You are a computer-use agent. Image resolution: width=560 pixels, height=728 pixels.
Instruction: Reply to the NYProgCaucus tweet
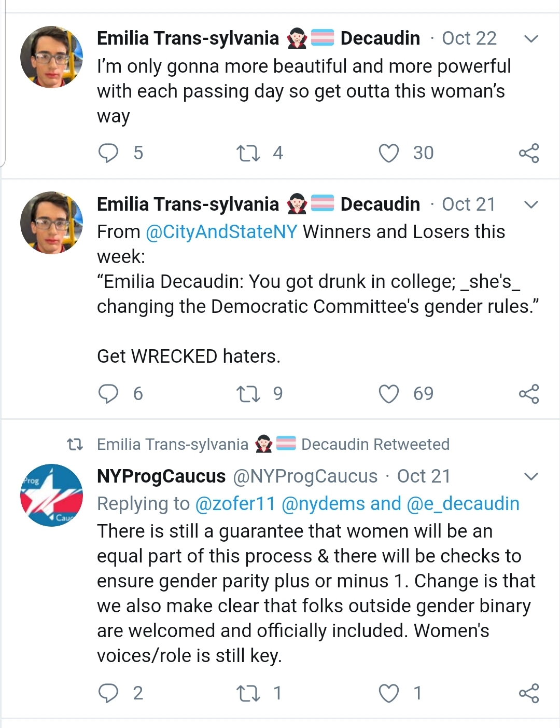click(x=108, y=693)
